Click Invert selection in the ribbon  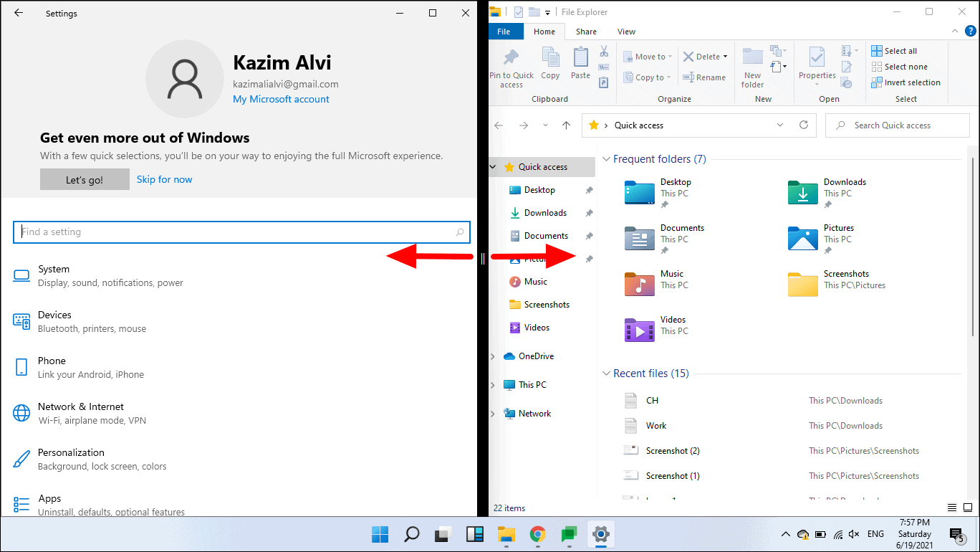pos(905,82)
